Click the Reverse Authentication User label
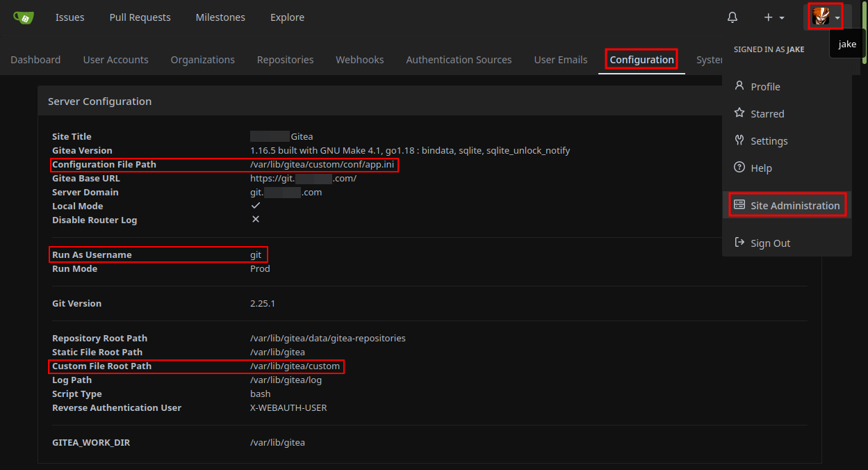The width and height of the screenshot is (868, 470). click(x=117, y=407)
